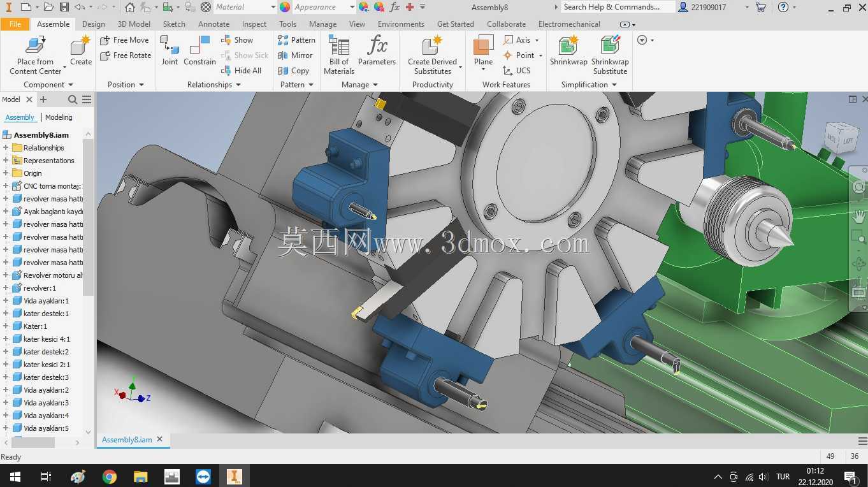Select the Free Move tool
868x487 pixels.
pyautogui.click(x=124, y=40)
